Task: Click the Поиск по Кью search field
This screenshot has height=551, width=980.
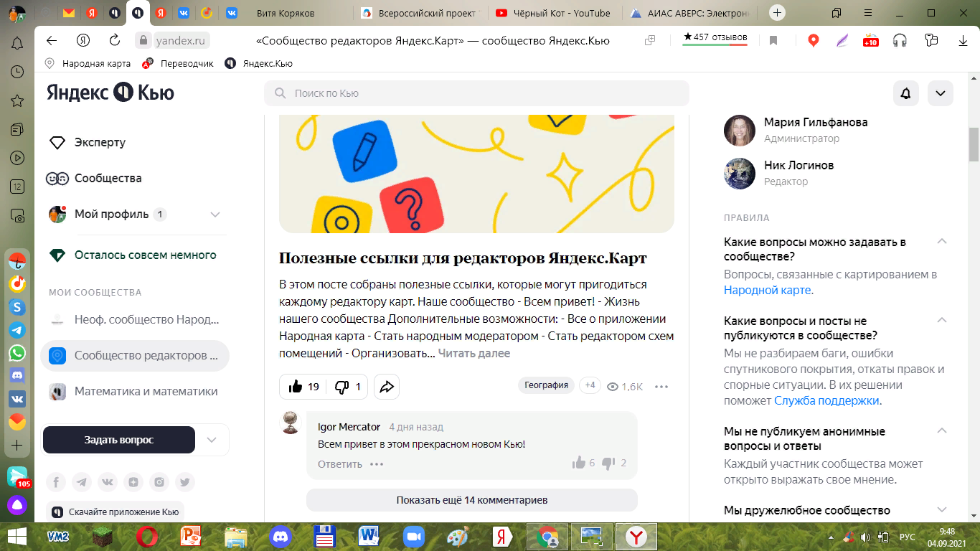Action: [x=476, y=93]
